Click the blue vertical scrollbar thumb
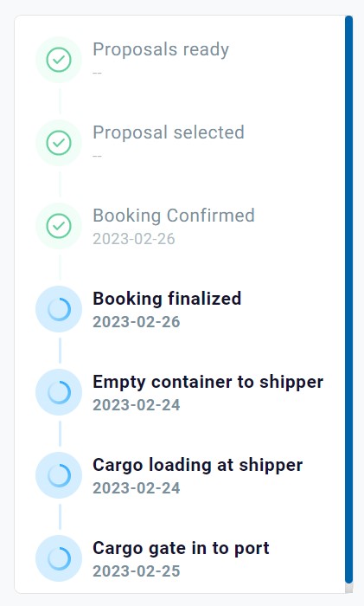Image resolution: width=364 pixels, height=606 pixels. click(x=349, y=300)
